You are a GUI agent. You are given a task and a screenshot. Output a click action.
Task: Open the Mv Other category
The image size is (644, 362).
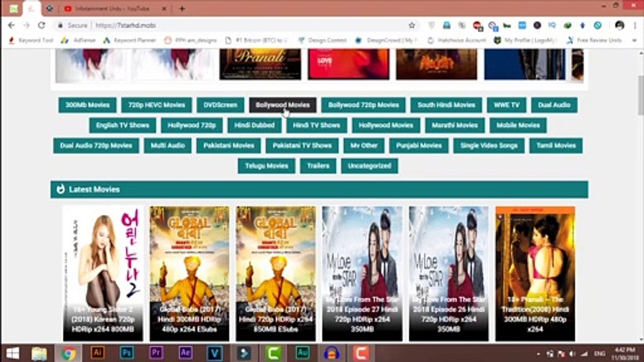pyautogui.click(x=364, y=145)
